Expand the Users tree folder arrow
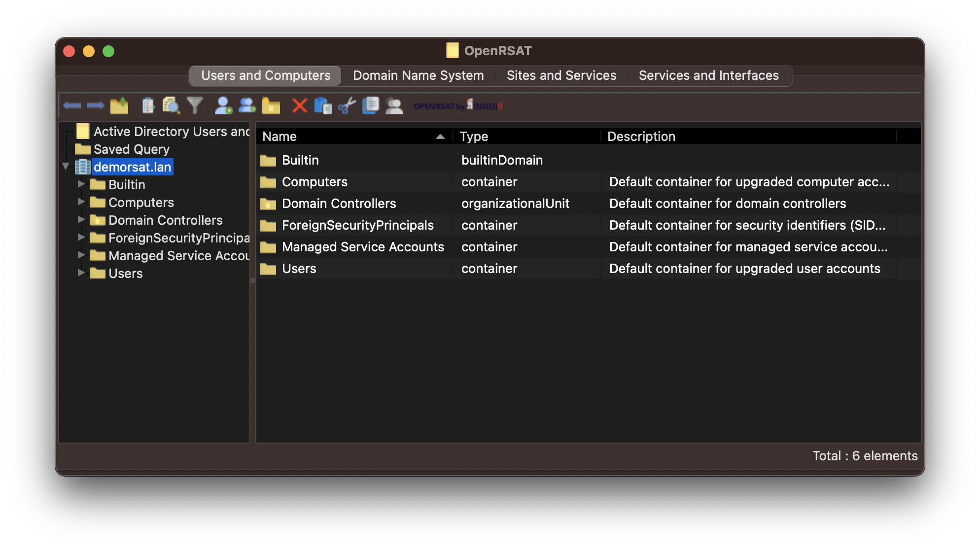Viewport: 980px width, 549px height. click(81, 273)
